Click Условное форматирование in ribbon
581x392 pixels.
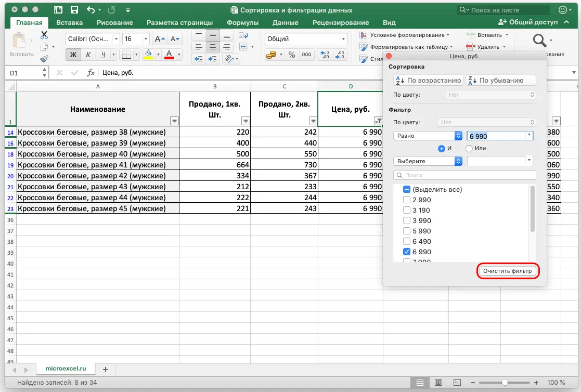pos(404,35)
